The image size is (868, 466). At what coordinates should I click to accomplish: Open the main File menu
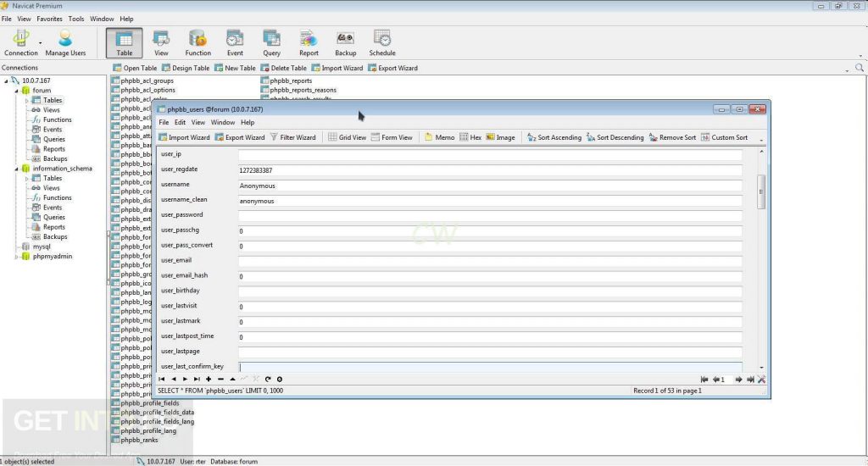[6, 19]
